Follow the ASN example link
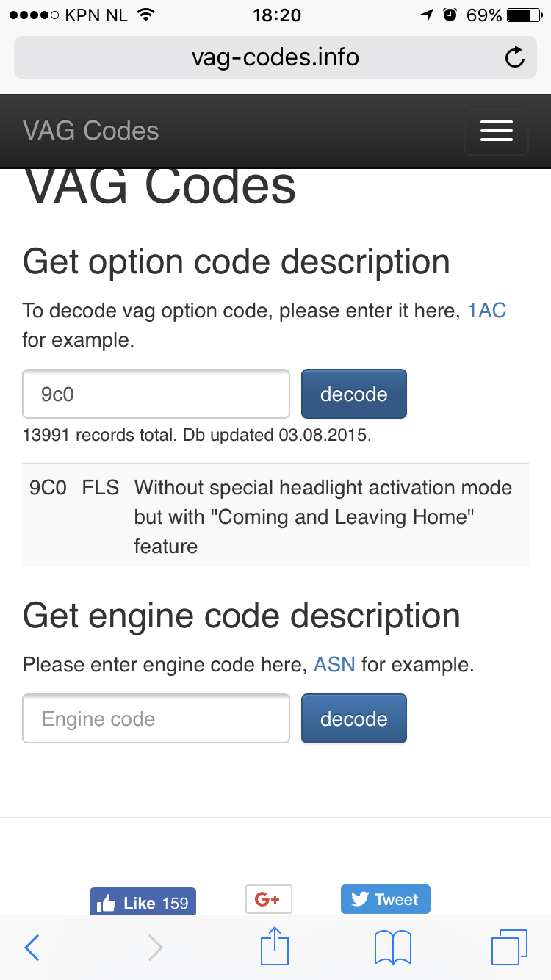The width and height of the screenshot is (551, 980). click(334, 665)
